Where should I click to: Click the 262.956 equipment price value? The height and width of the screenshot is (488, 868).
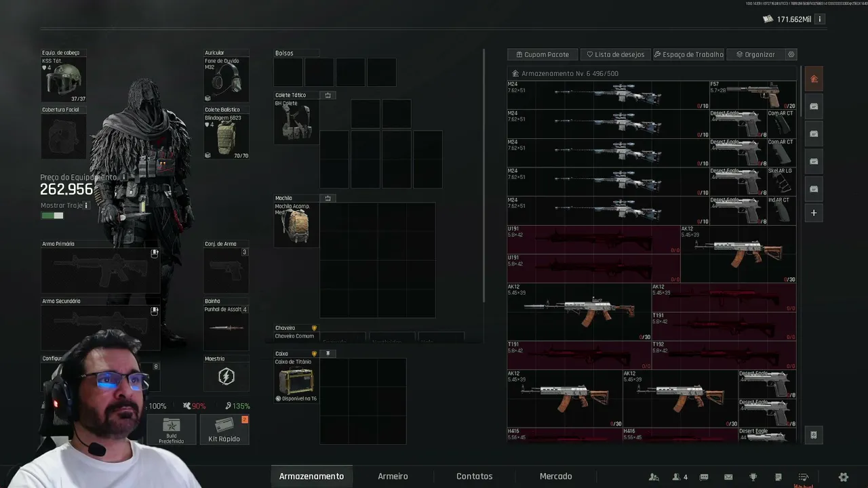66,190
